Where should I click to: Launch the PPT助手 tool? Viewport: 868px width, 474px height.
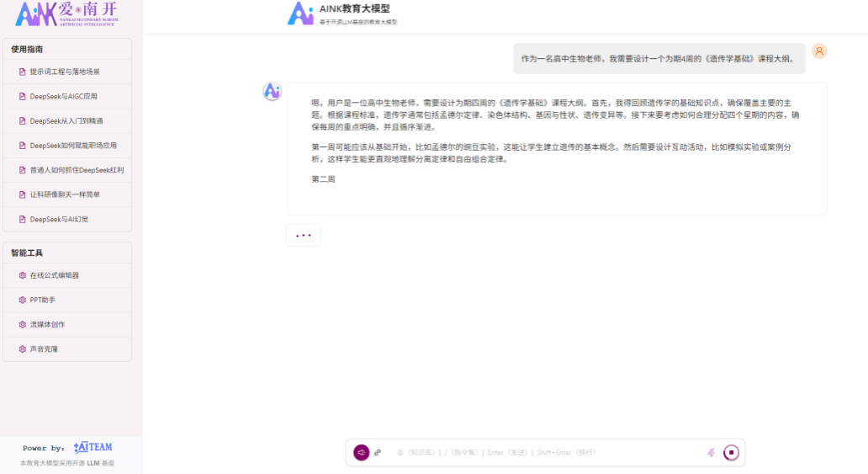(x=42, y=300)
